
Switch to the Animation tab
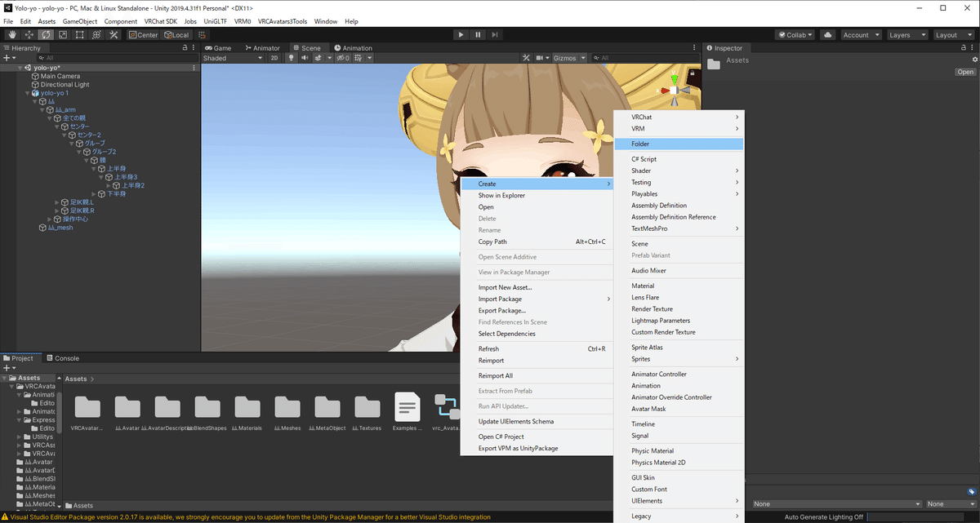pyautogui.click(x=352, y=48)
